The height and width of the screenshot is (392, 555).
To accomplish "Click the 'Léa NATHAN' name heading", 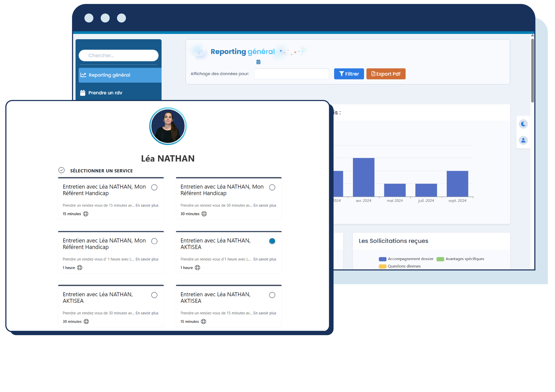I will 168,159.
